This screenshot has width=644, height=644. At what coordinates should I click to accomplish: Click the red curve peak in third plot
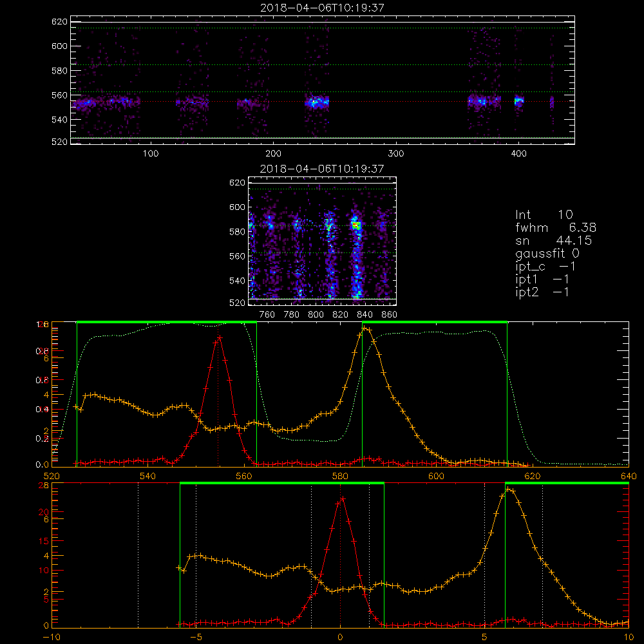220,337
